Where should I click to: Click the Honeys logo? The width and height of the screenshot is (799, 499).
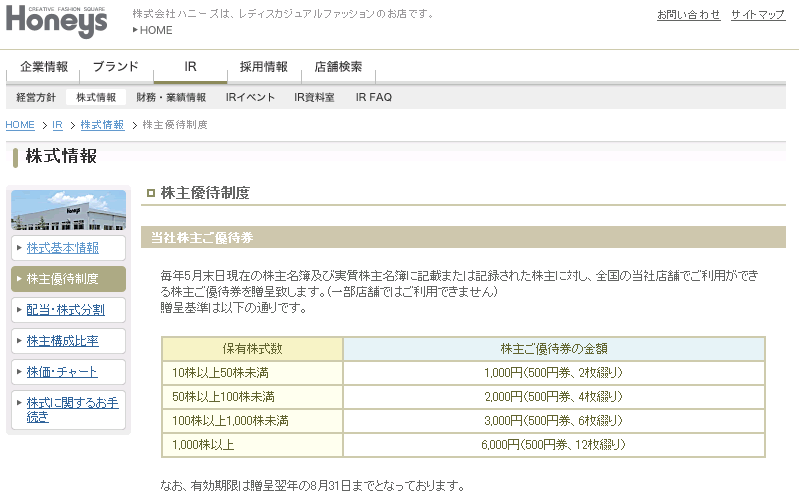pos(56,21)
